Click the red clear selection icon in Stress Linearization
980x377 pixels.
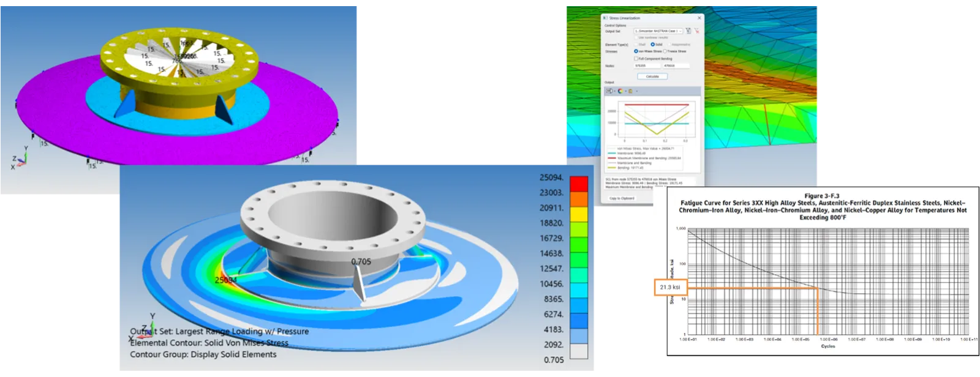696,31
